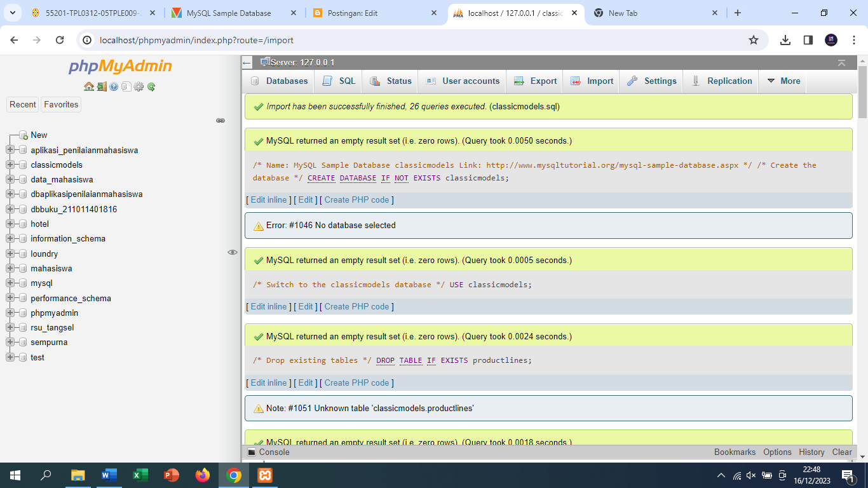Go back to the previous page
This screenshot has width=868, height=488.
coord(14,40)
